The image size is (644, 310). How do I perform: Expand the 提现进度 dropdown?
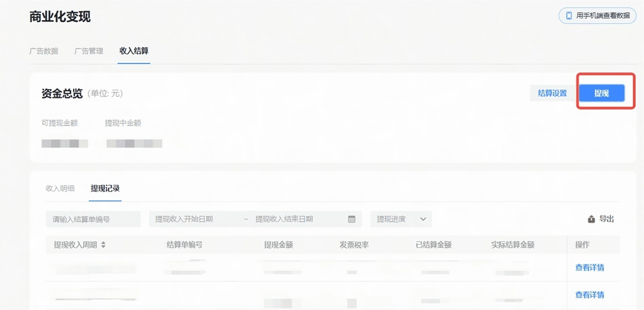[401, 219]
